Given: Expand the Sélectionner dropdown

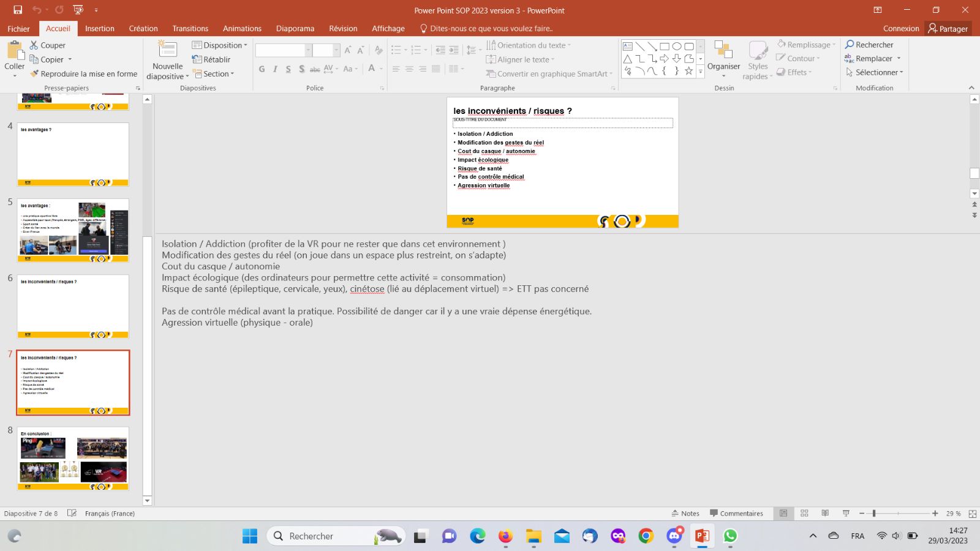Looking at the screenshot, I should 874,72.
